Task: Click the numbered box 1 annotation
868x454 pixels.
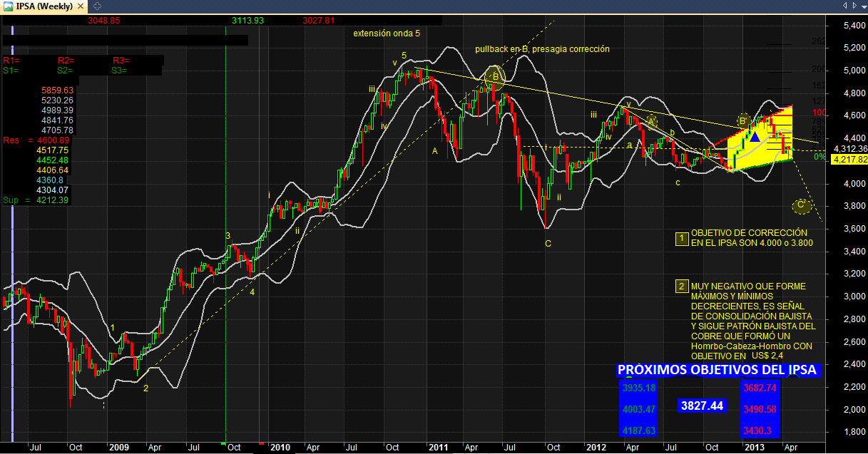Action: click(x=681, y=238)
